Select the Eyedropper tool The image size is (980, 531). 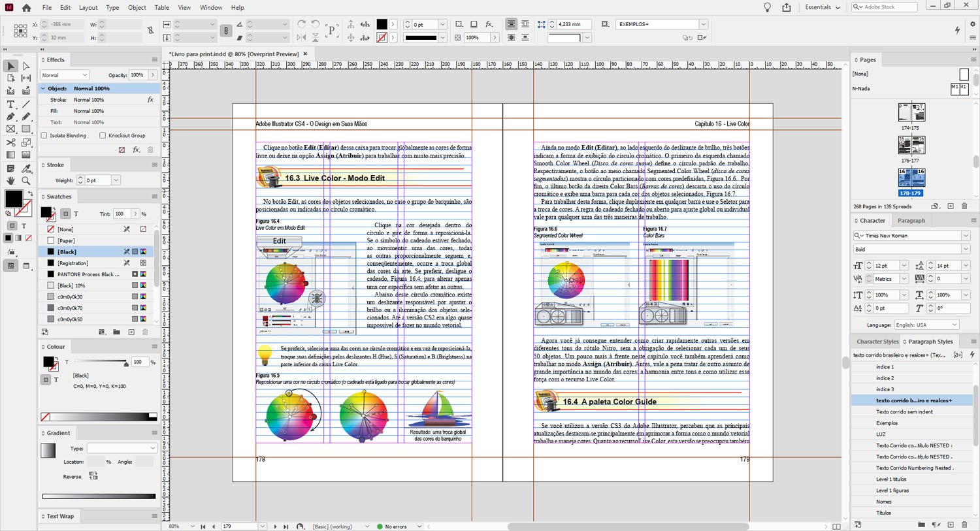26,168
